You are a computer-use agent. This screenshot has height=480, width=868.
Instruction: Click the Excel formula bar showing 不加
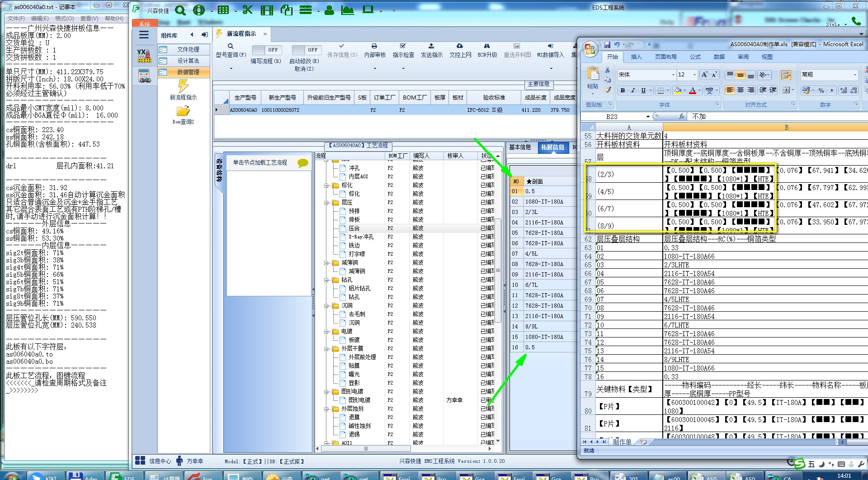(x=778, y=117)
